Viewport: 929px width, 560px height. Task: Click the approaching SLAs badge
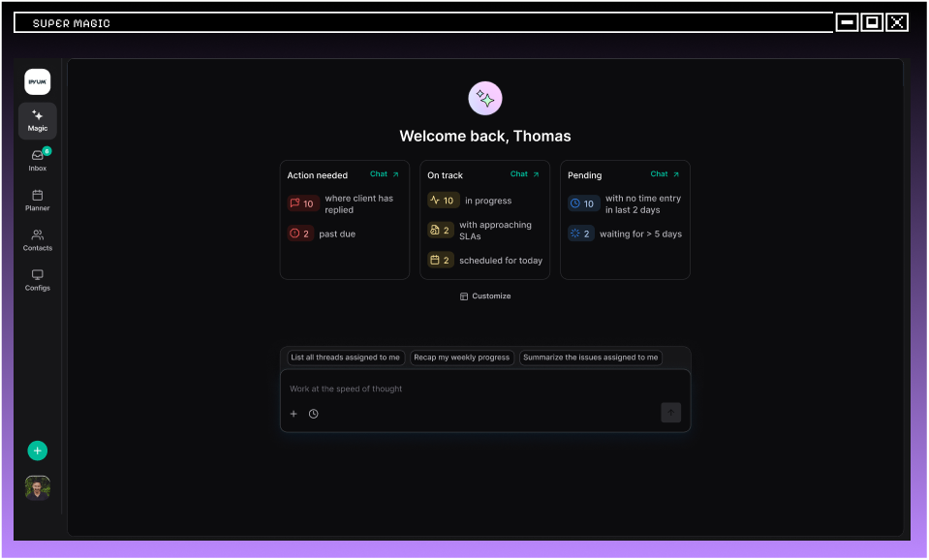click(440, 230)
